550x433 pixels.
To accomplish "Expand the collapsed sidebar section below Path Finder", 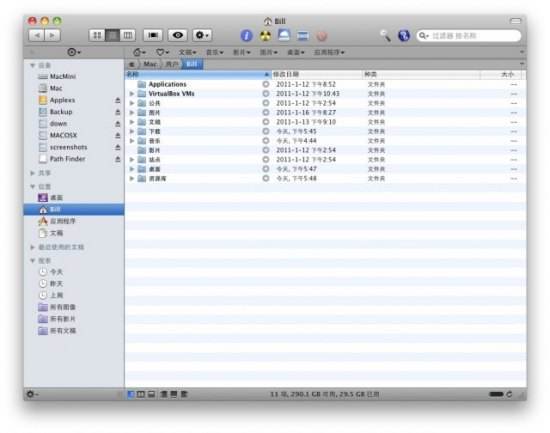I will [33, 173].
